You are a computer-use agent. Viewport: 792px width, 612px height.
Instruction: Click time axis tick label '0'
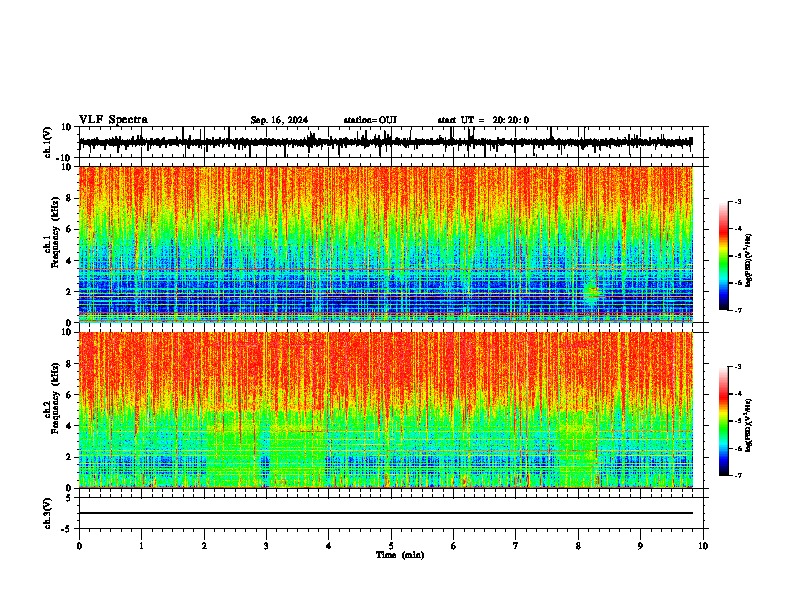pyautogui.click(x=79, y=546)
